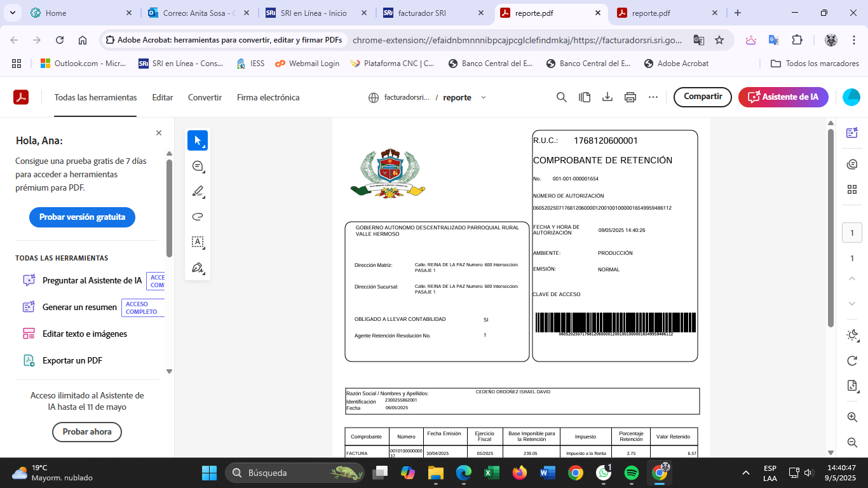Viewport: 868px width, 488px height.
Task: Rotate the page using the rotate icon
Action: [852, 360]
